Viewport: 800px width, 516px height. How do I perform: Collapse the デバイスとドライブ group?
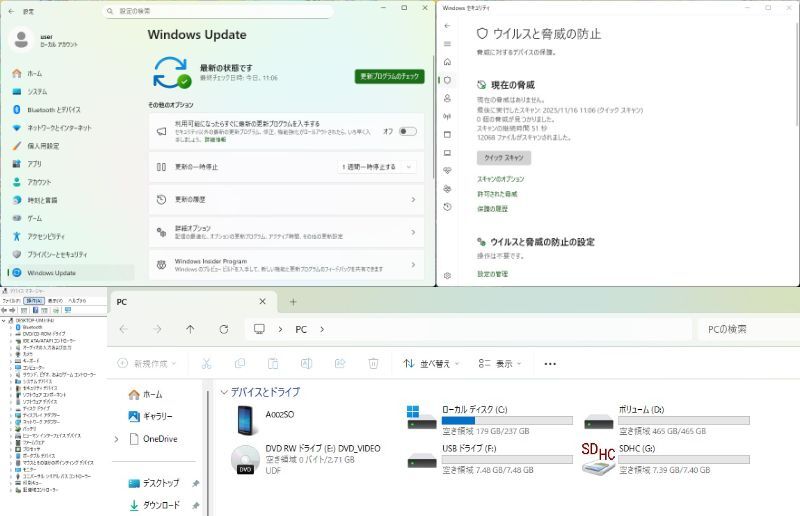point(223,392)
